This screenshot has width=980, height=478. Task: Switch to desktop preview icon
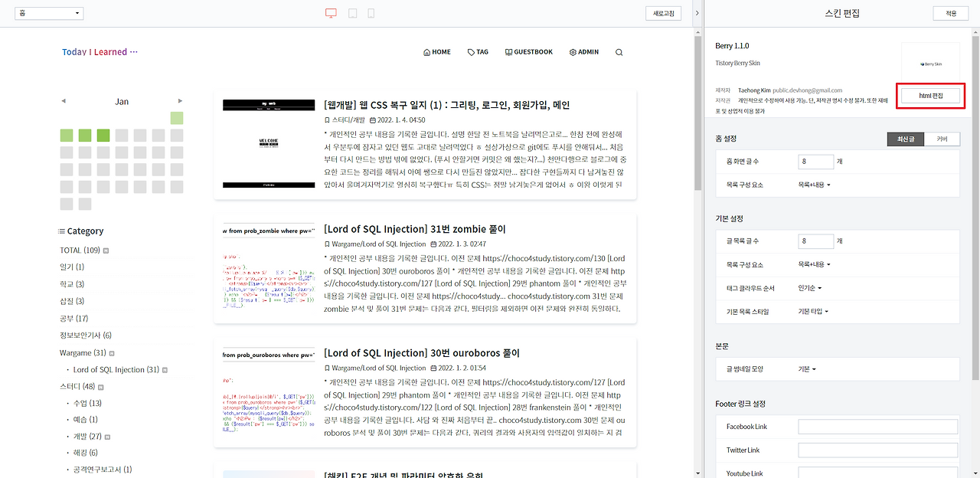(331, 13)
